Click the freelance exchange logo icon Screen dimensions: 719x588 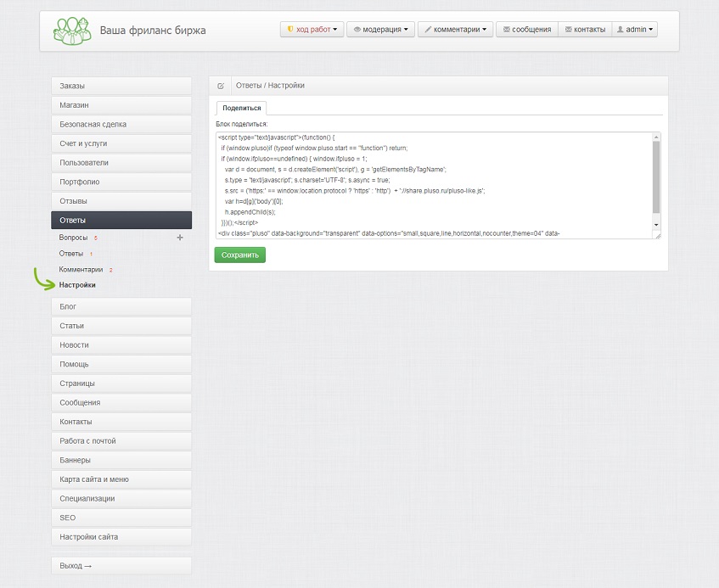pyautogui.click(x=72, y=31)
